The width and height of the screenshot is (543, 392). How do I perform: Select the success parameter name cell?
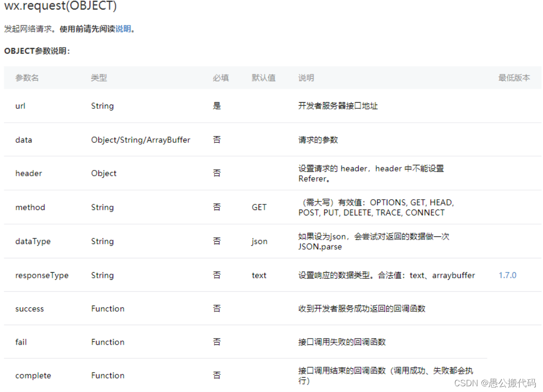coord(30,309)
